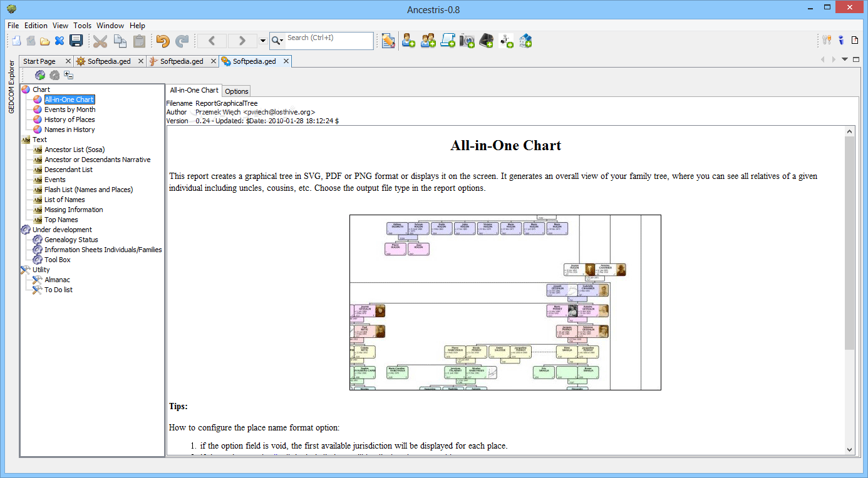This screenshot has height=478, width=868.
Task: Switch to the Options tab
Action: click(237, 91)
